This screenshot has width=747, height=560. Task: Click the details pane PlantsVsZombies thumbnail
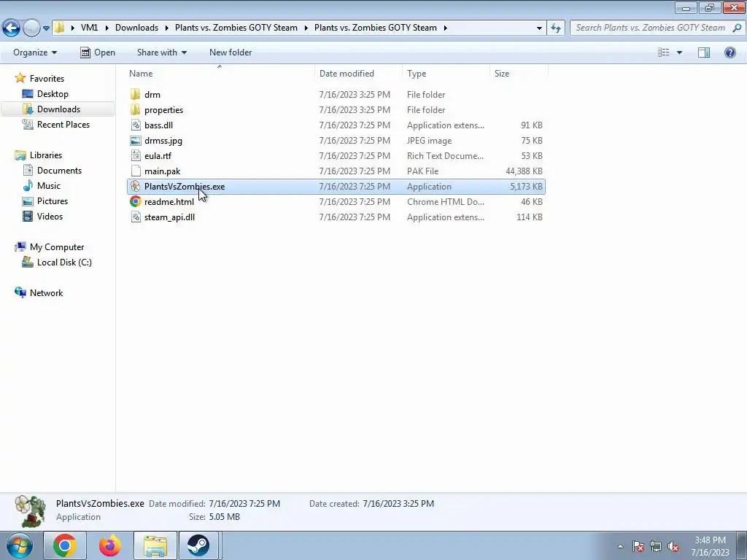pyautogui.click(x=30, y=511)
